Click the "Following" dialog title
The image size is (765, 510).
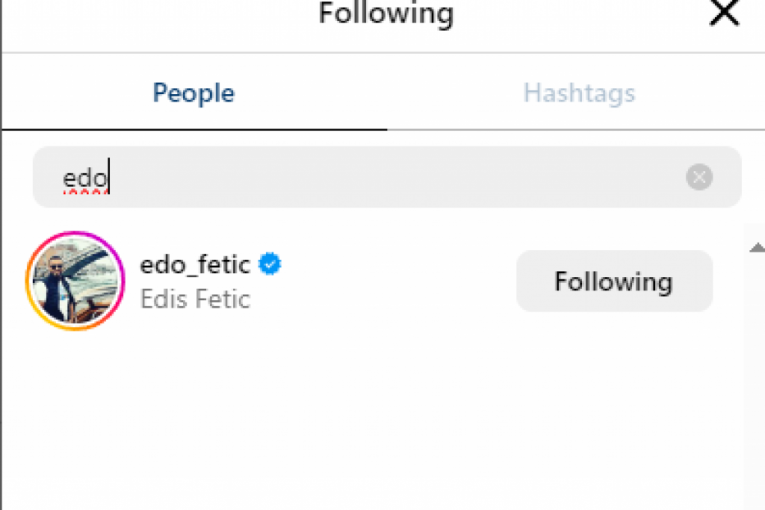tap(385, 14)
